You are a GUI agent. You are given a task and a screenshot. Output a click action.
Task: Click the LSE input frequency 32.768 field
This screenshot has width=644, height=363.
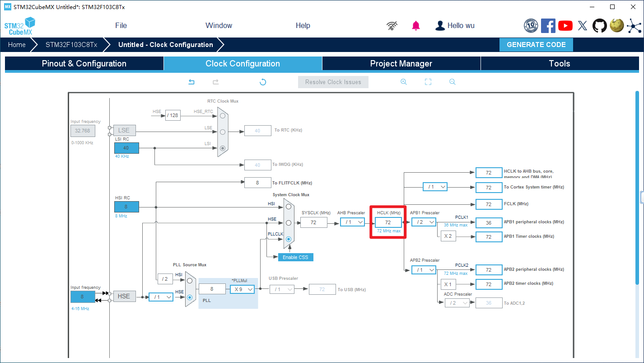(83, 131)
